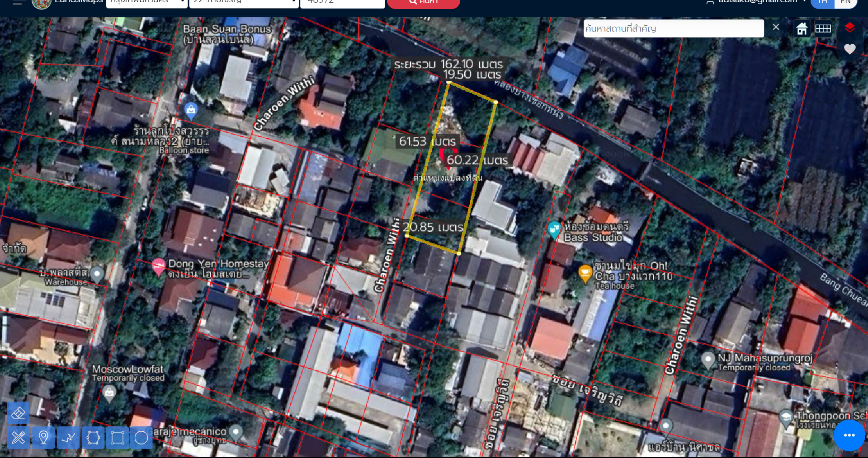Switch language to EN
This screenshot has width=868, height=458.
click(x=845, y=2)
